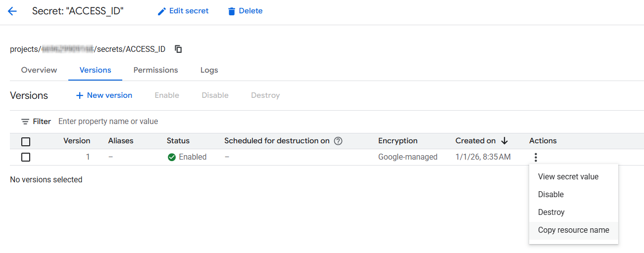The height and width of the screenshot is (253, 644).
Task: Switch to the Logs tab
Action: point(209,70)
